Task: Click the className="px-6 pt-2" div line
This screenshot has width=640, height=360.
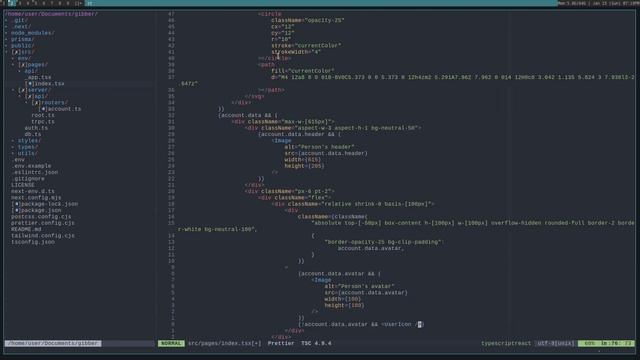Action: pos(290,191)
